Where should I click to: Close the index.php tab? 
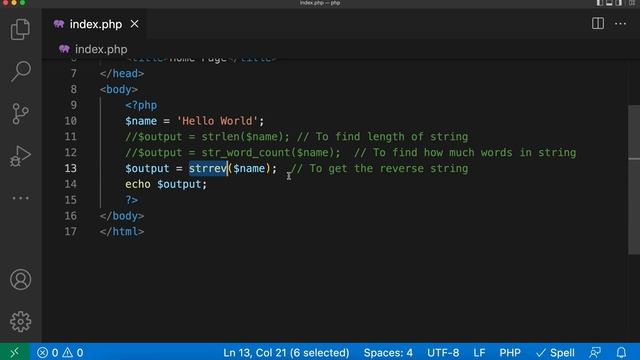pos(134,24)
